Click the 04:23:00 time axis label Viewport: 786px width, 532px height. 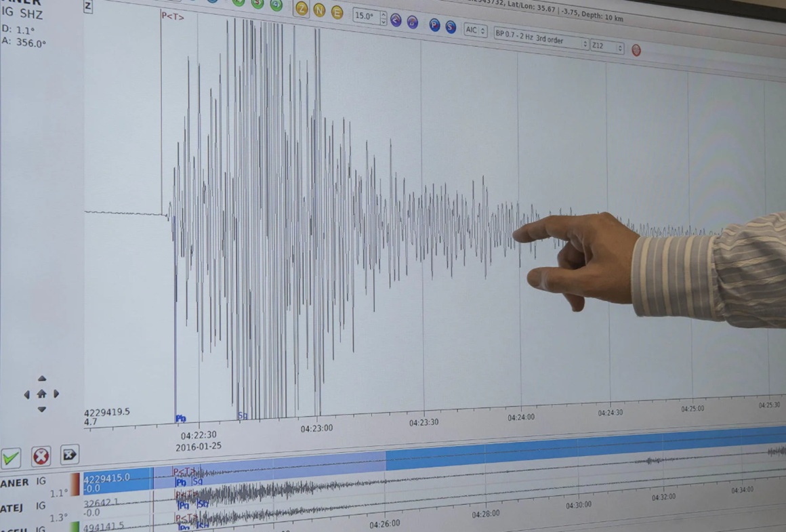pos(316,429)
